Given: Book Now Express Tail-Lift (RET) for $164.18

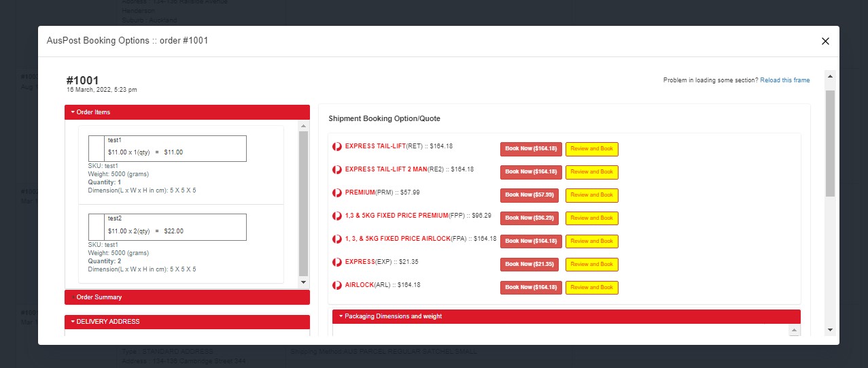Looking at the screenshot, I should click(x=531, y=149).
